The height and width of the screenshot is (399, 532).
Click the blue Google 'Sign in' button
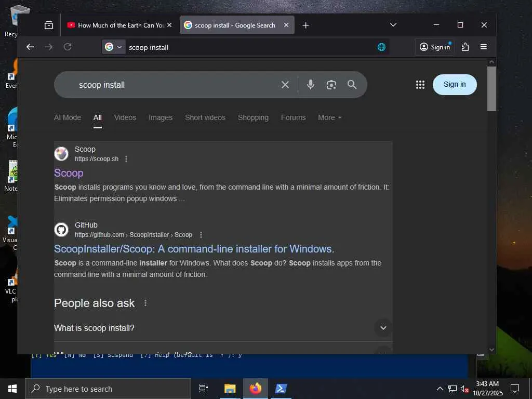point(455,85)
